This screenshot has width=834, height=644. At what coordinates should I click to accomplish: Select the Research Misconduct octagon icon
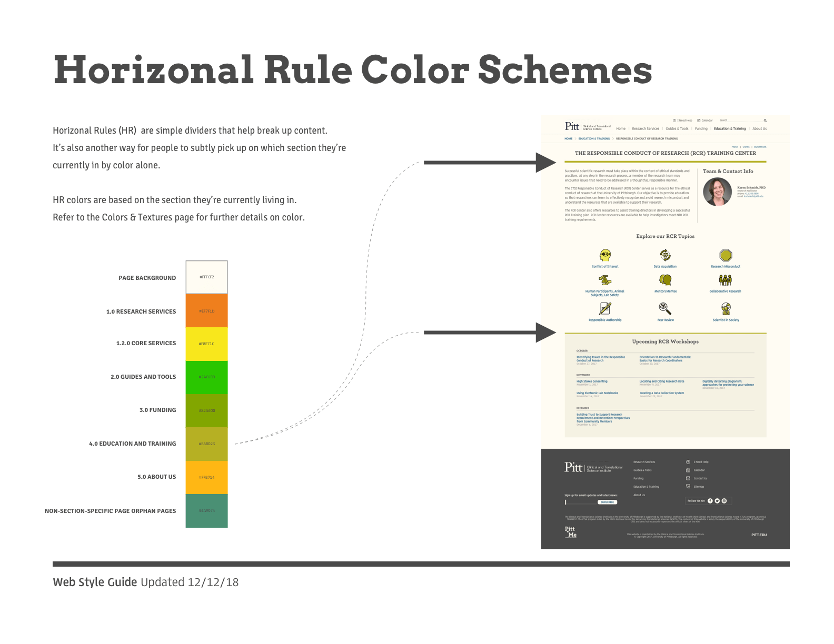tap(726, 255)
